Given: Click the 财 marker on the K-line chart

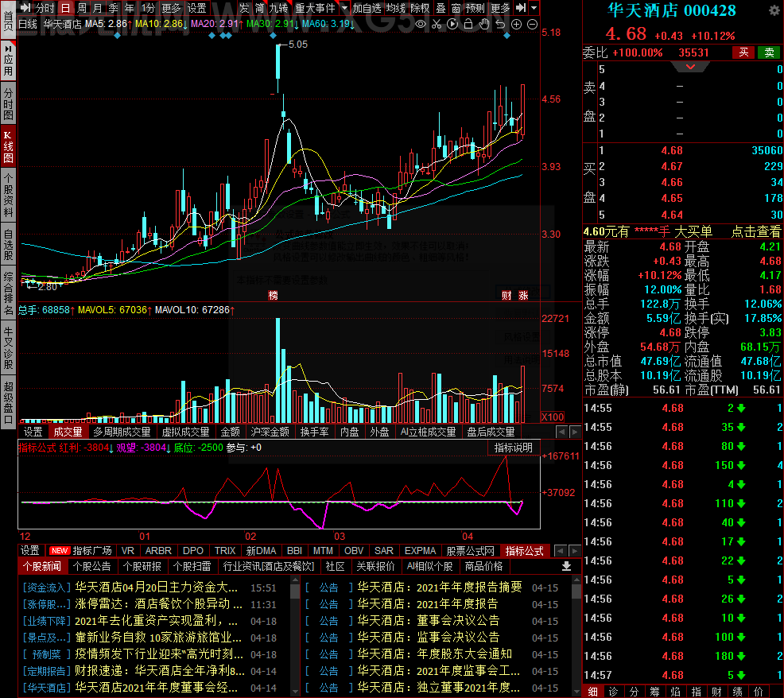Looking at the screenshot, I should pyautogui.click(x=506, y=296).
